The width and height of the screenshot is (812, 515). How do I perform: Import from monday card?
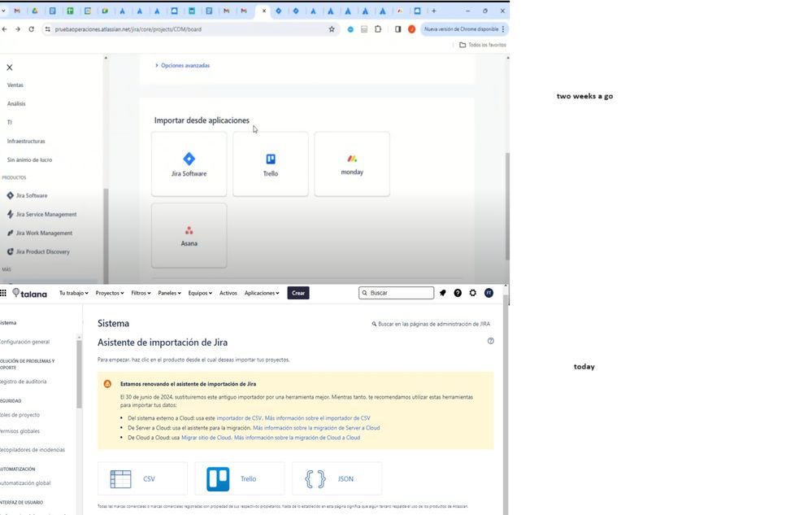352,164
